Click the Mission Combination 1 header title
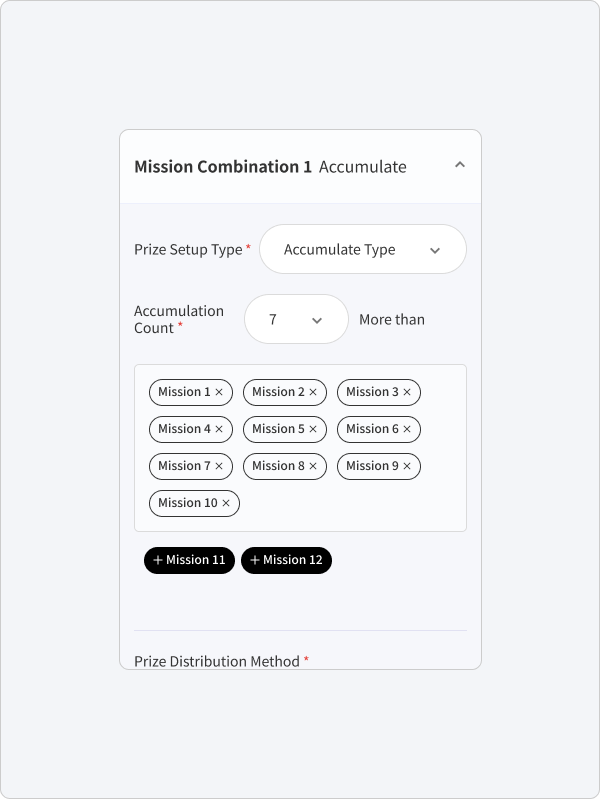600x799 pixels. (223, 167)
